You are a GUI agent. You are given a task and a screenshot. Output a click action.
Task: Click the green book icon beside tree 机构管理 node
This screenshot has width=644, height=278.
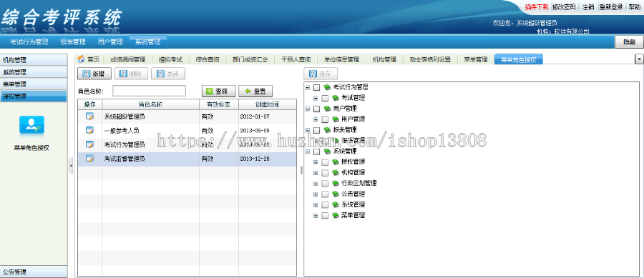tap(335, 173)
